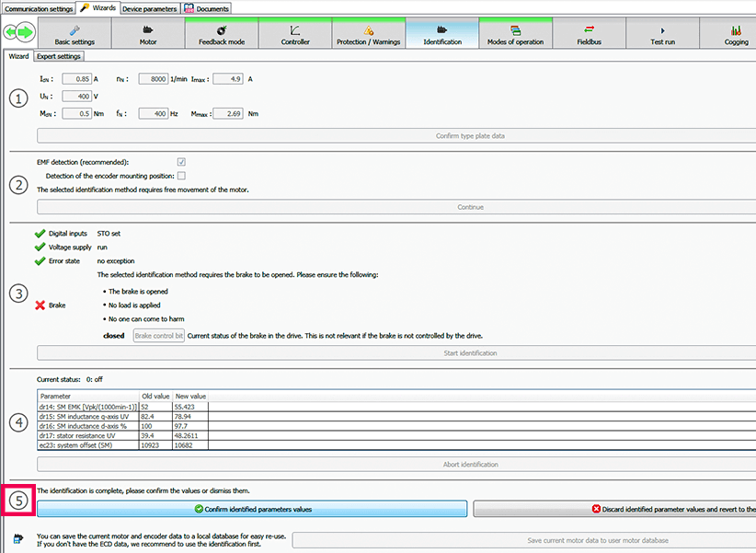Select the Controller curve icon

[295, 30]
